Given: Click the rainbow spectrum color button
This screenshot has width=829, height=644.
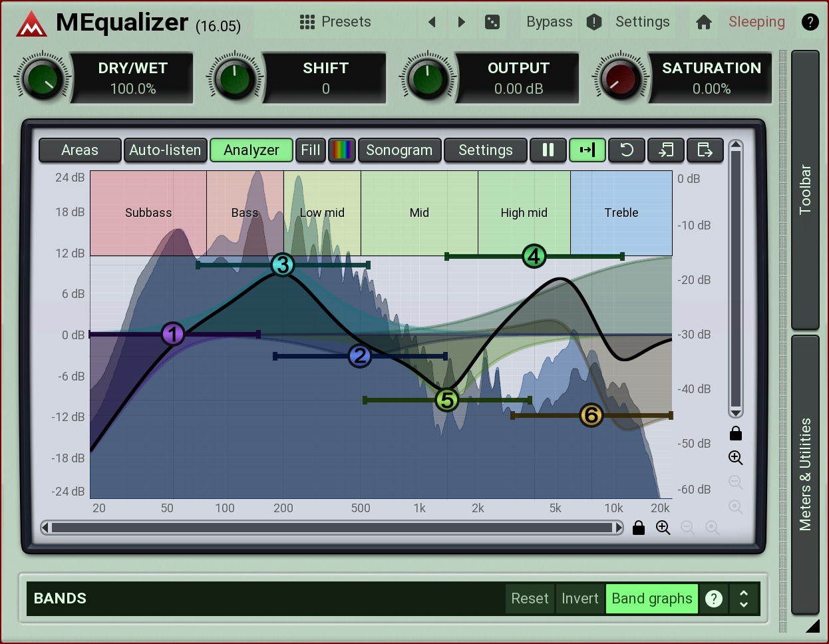Looking at the screenshot, I should pyautogui.click(x=342, y=150).
